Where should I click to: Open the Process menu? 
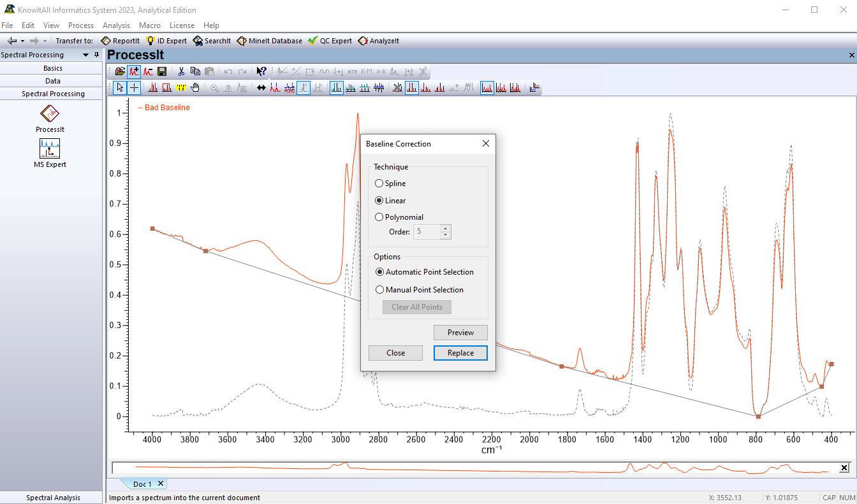pos(81,25)
